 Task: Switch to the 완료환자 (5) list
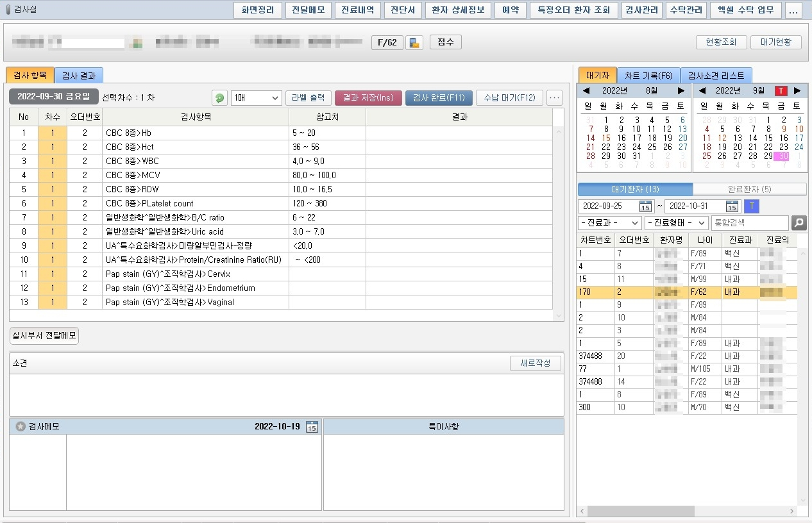coord(749,190)
